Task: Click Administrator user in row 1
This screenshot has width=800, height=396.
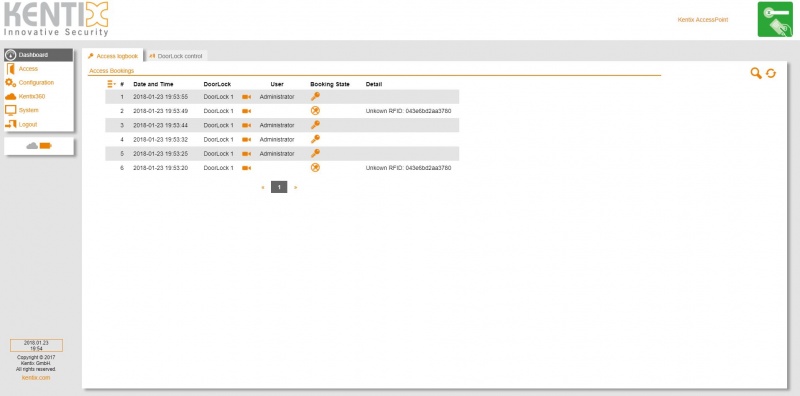Action: 277,96
